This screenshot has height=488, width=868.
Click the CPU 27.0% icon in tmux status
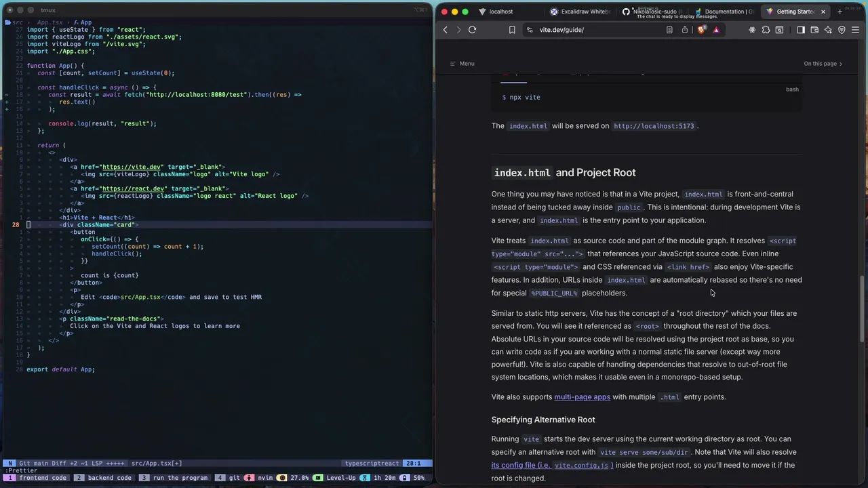[x=282, y=478]
